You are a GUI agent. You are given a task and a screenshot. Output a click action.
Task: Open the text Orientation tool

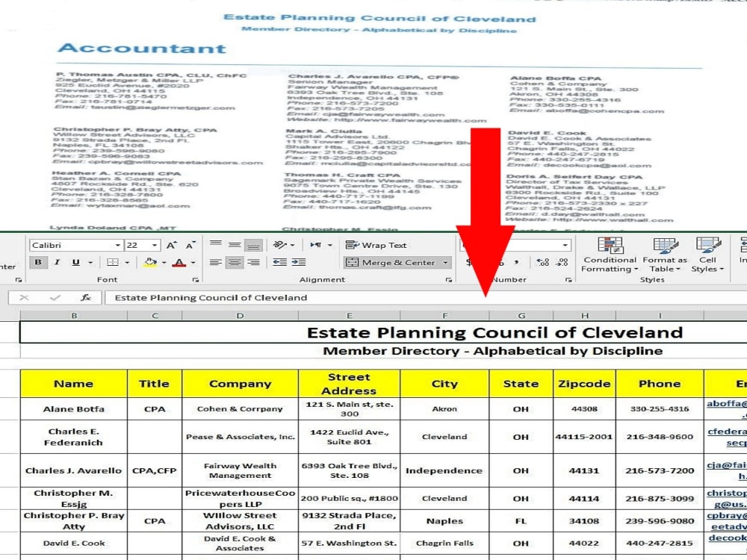coord(279,245)
